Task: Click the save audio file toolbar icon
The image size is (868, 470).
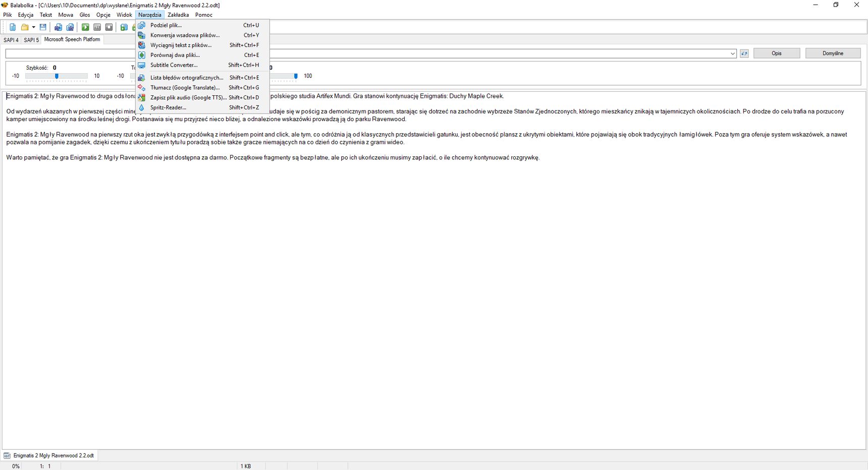Action: point(59,27)
